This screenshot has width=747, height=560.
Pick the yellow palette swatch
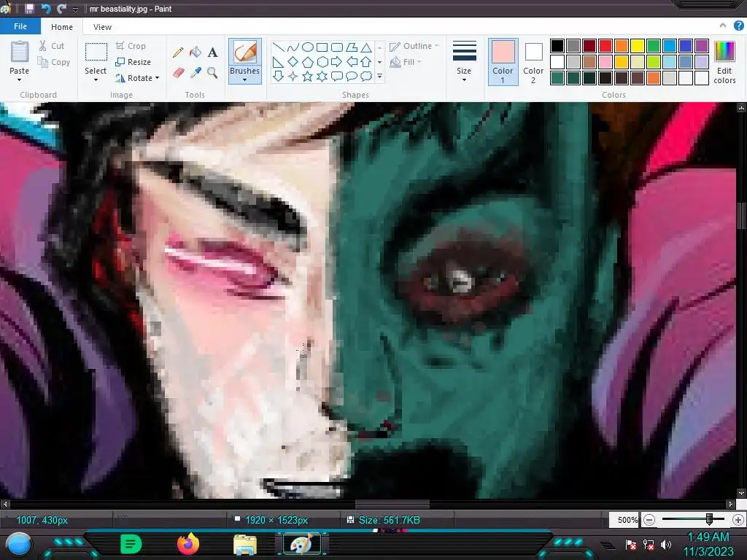(x=638, y=46)
